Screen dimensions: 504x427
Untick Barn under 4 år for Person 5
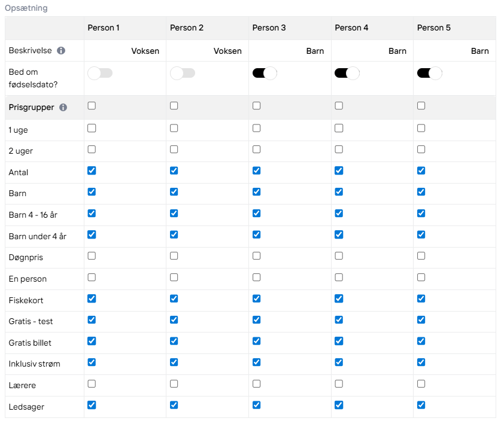tap(421, 234)
